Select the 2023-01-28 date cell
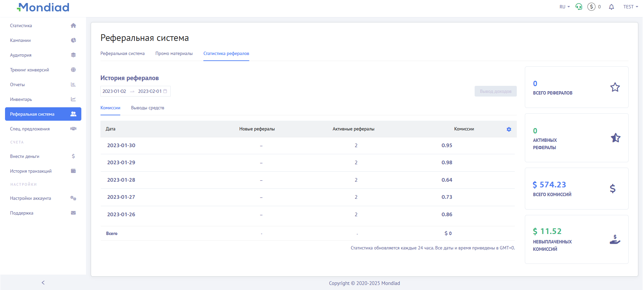Viewport: 644px width, 290px height. coord(121,180)
